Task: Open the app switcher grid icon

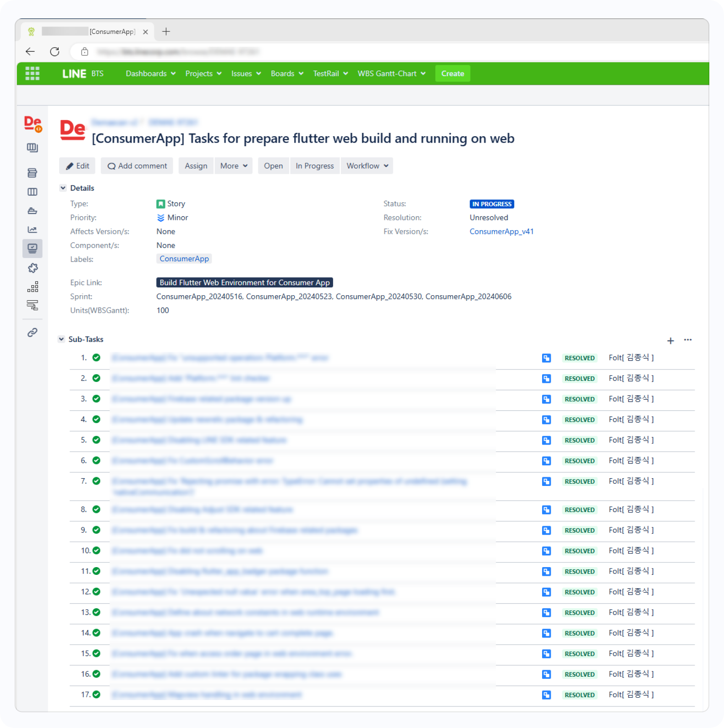Action: tap(32, 73)
